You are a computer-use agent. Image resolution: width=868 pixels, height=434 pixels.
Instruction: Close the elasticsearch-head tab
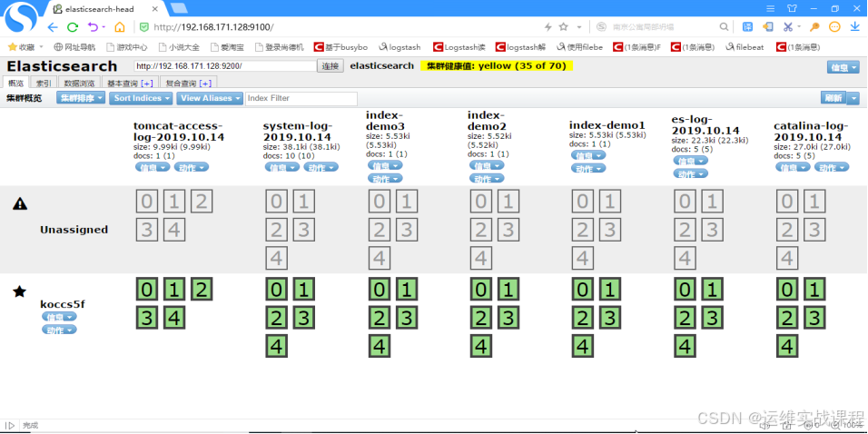point(157,9)
